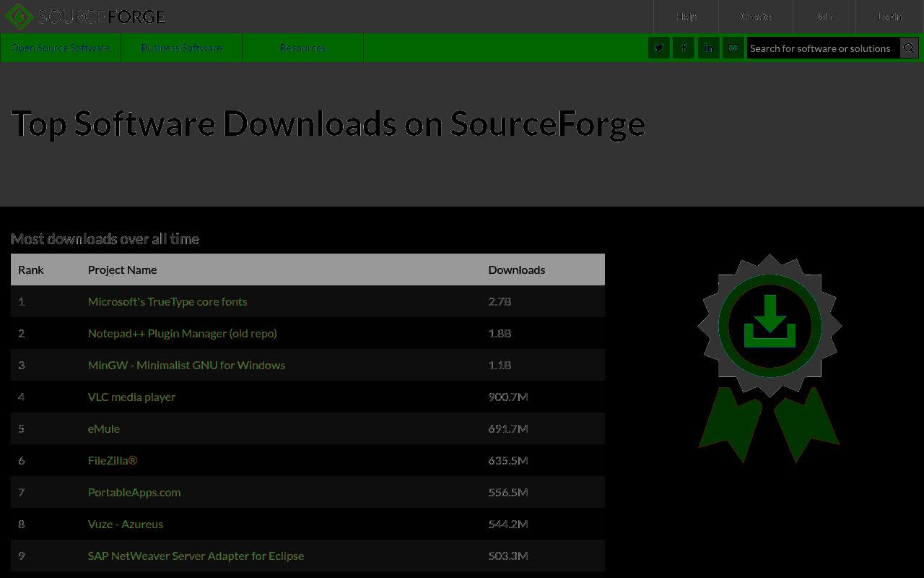Click Login in the top bar
Viewport: 924px width, 578px height.
point(889,17)
